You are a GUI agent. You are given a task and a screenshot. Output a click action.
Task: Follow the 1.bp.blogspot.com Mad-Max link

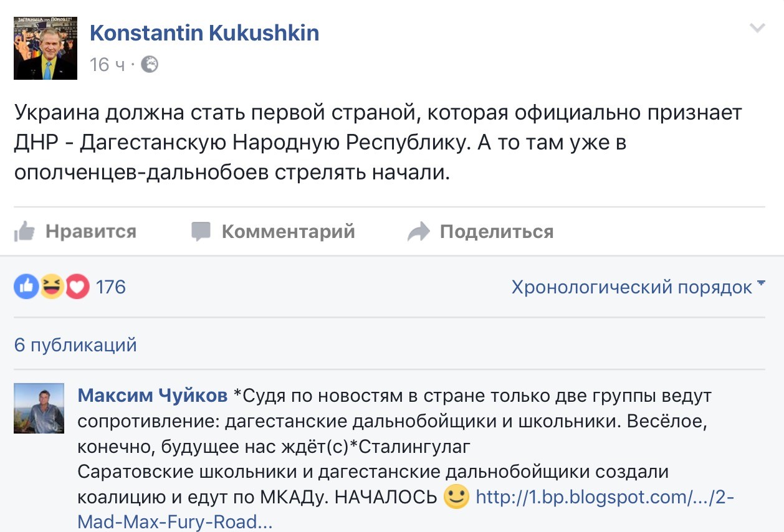[605, 497]
